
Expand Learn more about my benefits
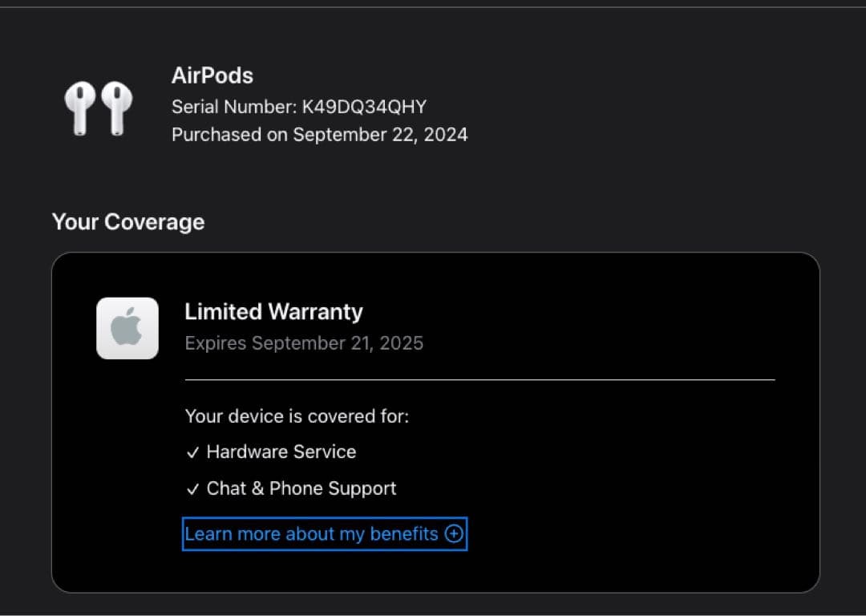tap(324, 533)
